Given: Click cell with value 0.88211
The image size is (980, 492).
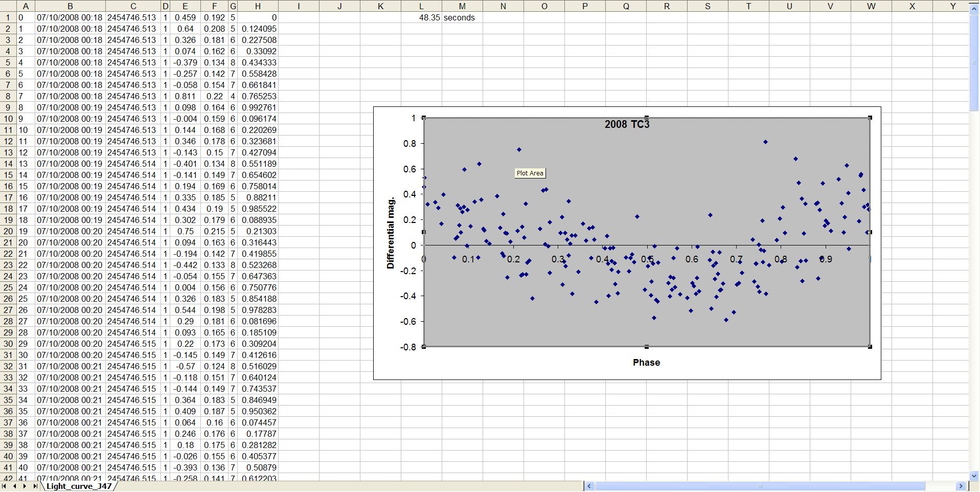Looking at the screenshot, I should [258, 197].
